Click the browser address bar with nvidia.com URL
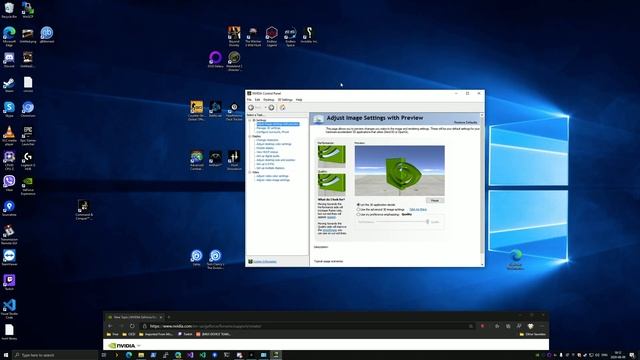640x360 pixels. (x=307, y=326)
